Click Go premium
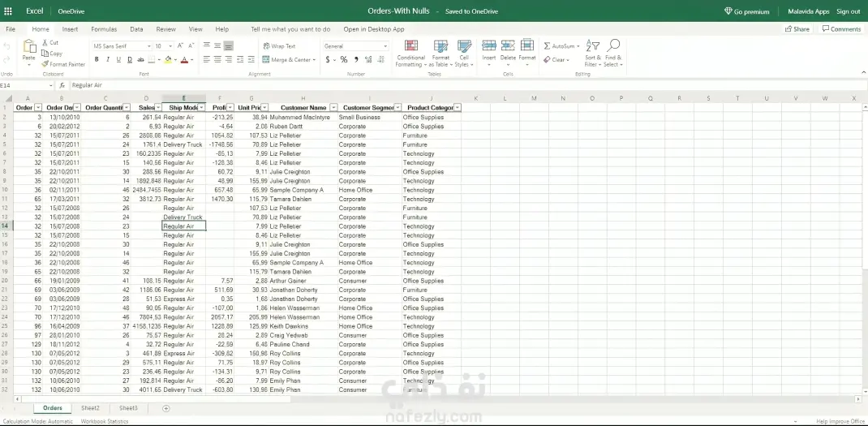The image size is (868, 426). pyautogui.click(x=747, y=11)
